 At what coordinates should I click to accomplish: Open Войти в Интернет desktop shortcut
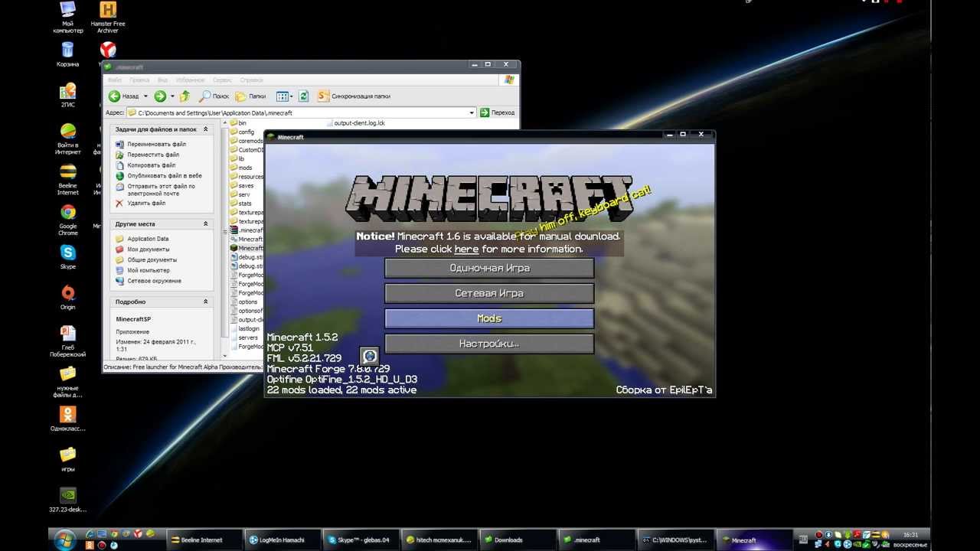pos(68,139)
